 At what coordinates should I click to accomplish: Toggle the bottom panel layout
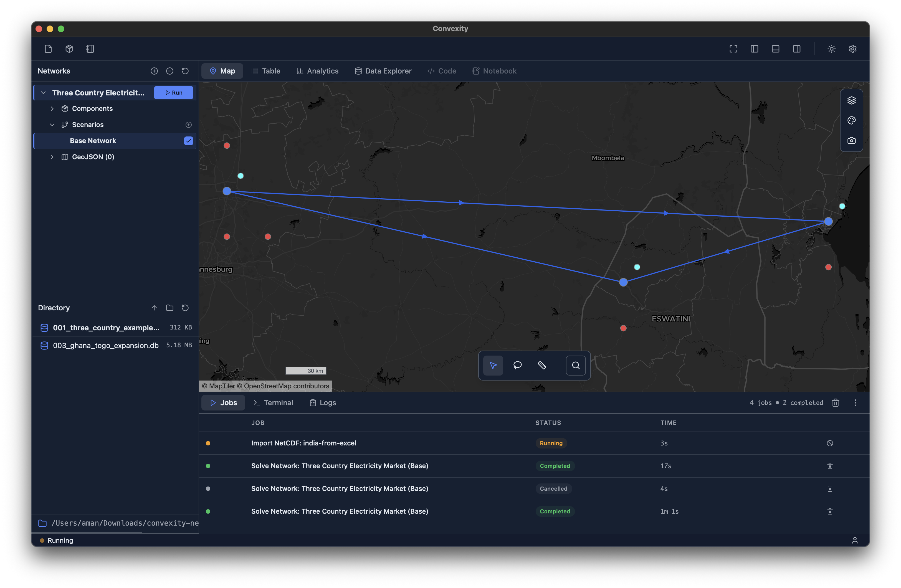775,49
